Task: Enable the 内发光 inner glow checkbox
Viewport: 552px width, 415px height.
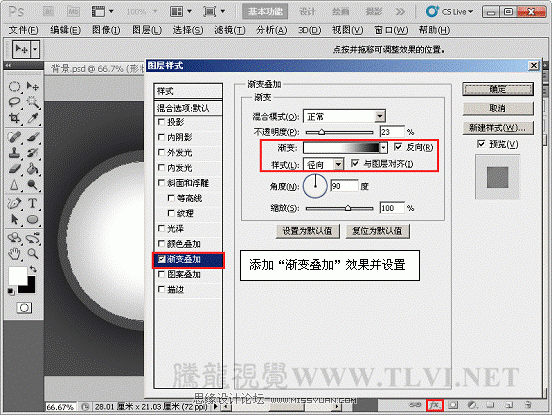Action: click(x=161, y=168)
